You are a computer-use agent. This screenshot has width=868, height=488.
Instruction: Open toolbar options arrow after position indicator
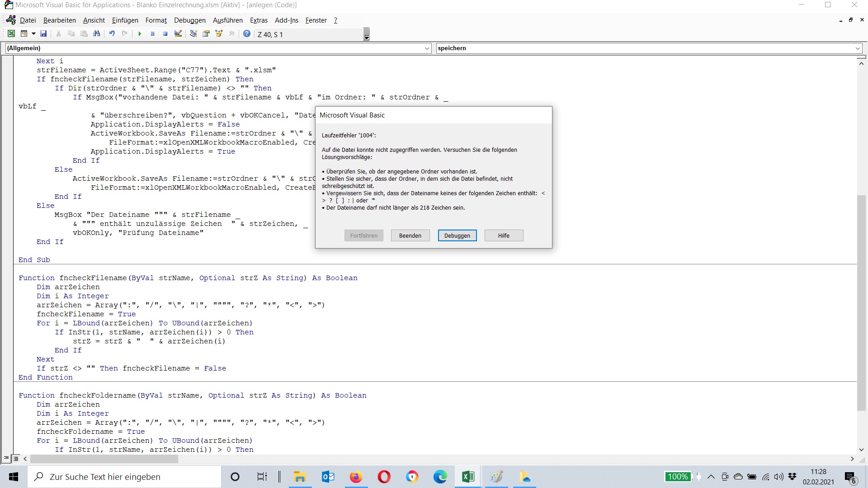(x=367, y=34)
